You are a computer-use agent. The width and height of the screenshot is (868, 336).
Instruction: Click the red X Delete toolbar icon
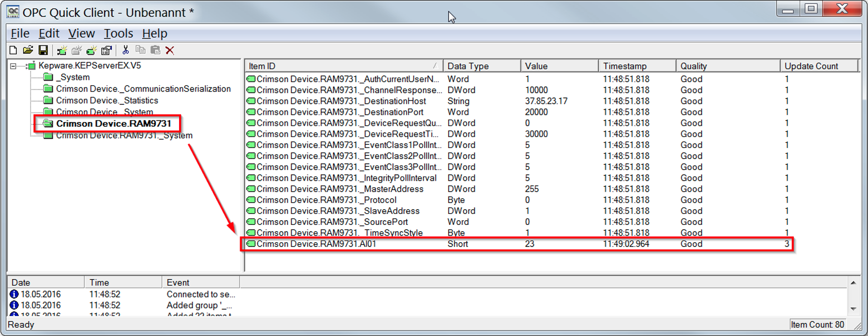pos(170,50)
